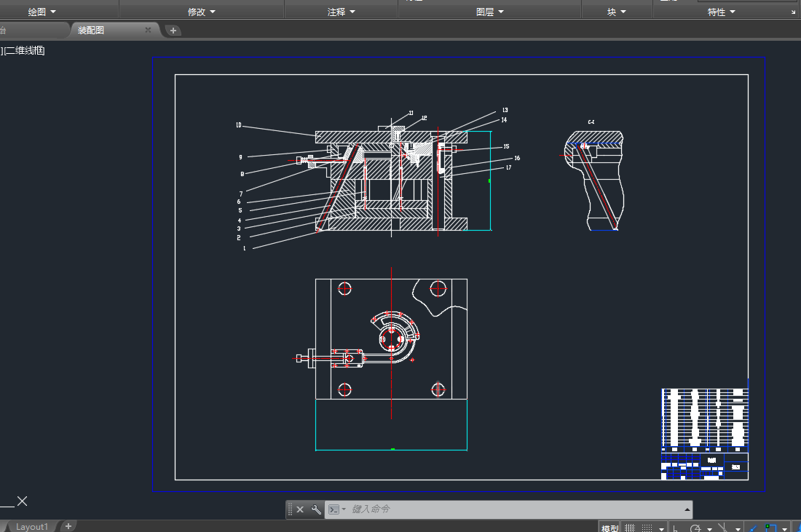Expand command history with the up arrow
Image resolution: width=801 pixels, height=532 pixels.
click(687, 509)
